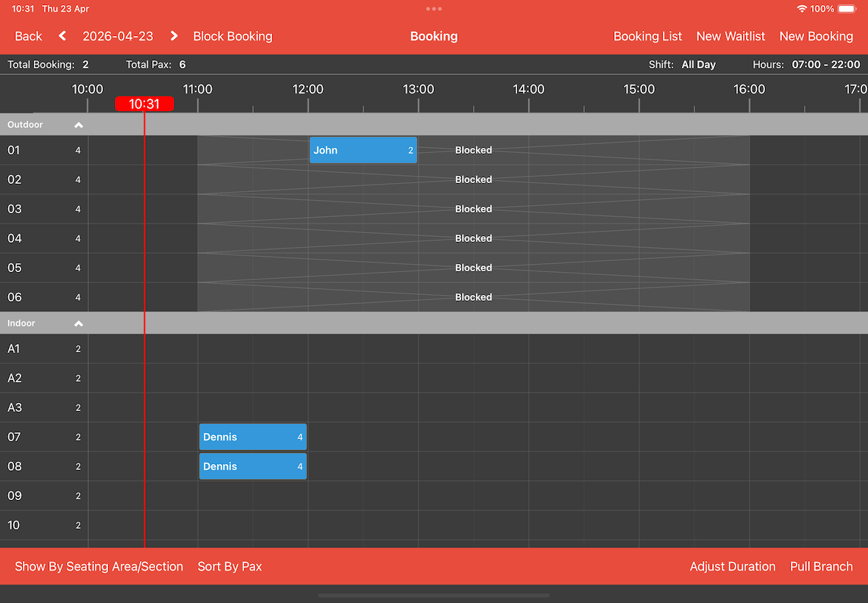Viewport: 868px width, 603px height.
Task: Tap the 11:00 time header
Action: [198, 89]
